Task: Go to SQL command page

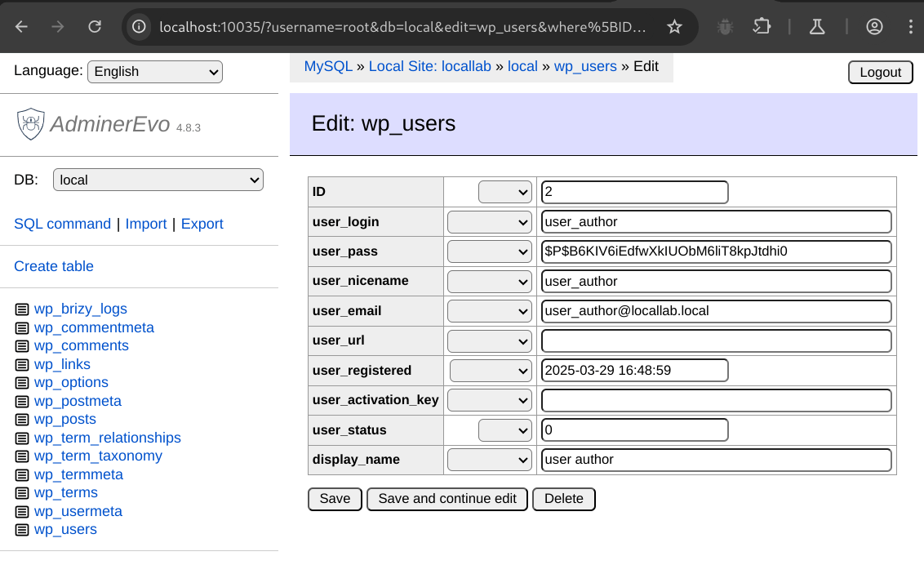Action: pos(62,224)
